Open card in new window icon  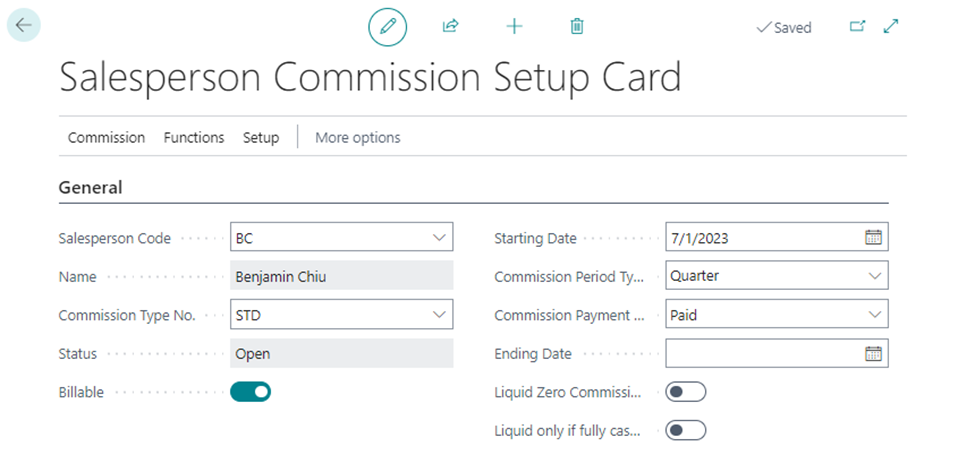point(857,26)
